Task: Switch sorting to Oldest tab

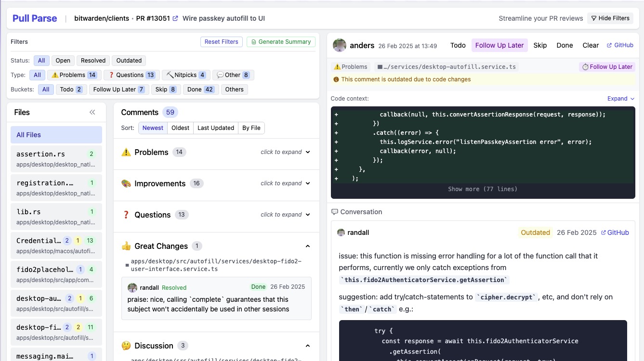Action: click(180, 128)
